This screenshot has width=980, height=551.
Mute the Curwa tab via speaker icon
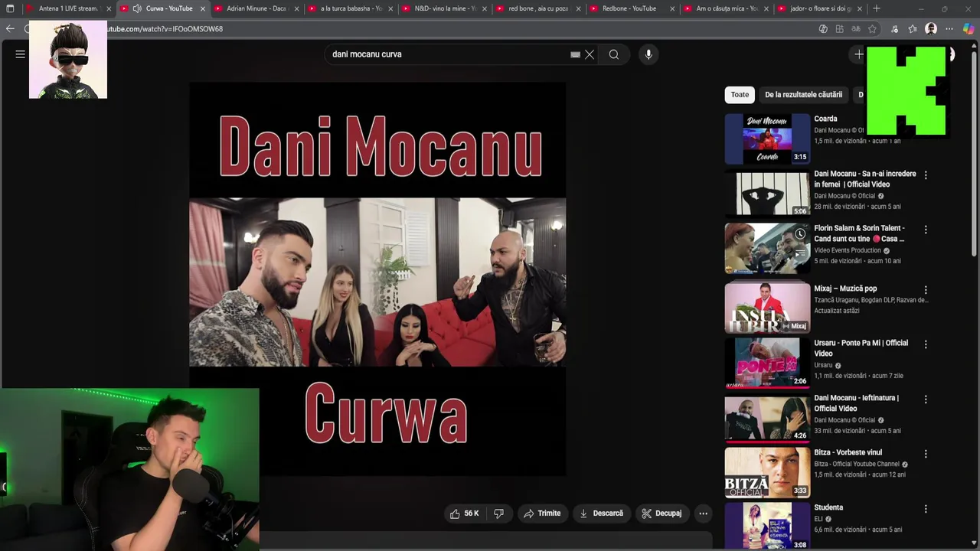click(x=137, y=8)
